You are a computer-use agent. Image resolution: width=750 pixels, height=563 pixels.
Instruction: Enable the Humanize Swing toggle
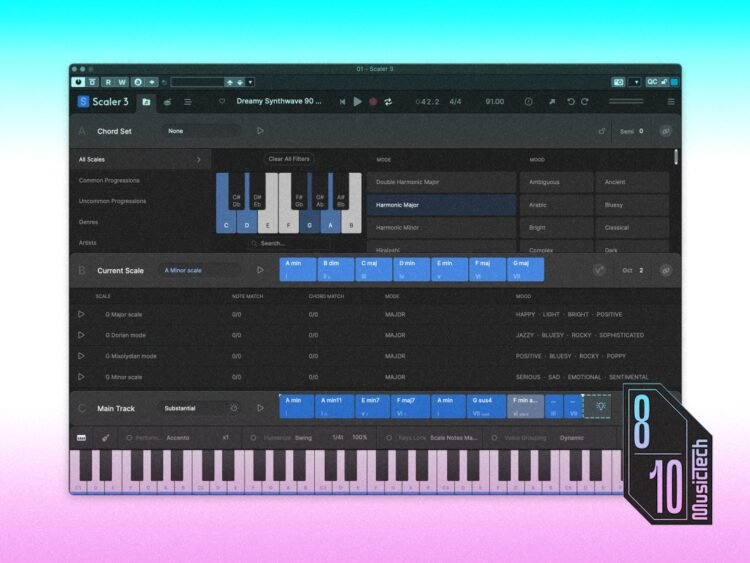tap(254, 437)
